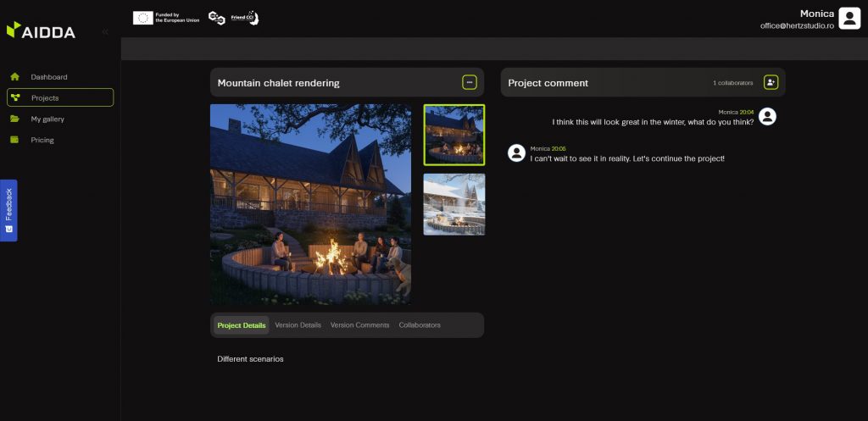Collapse the sidebar with double-chevron icon
This screenshot has width=868, height=421.
click(105, 32)
